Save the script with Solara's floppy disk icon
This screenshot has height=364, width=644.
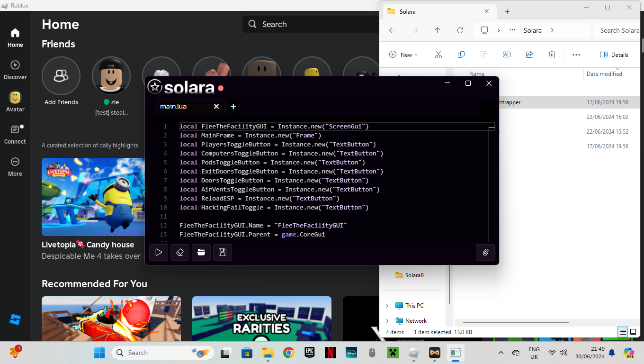point(223,252)
